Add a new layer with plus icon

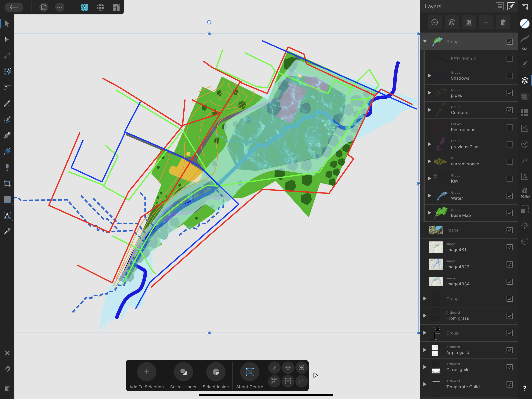(486, 22)
